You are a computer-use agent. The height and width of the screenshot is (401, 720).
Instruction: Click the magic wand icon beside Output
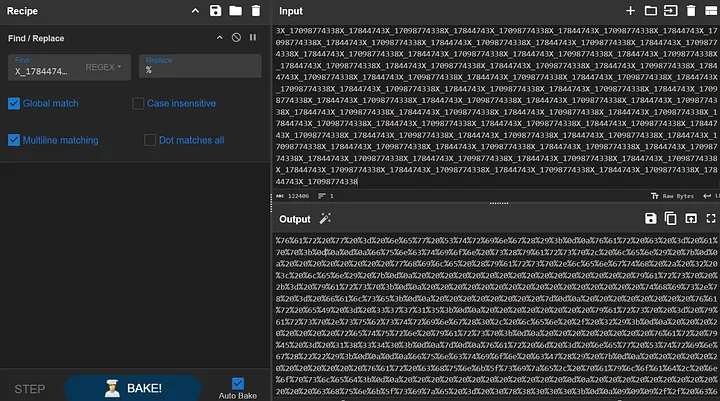325,219
